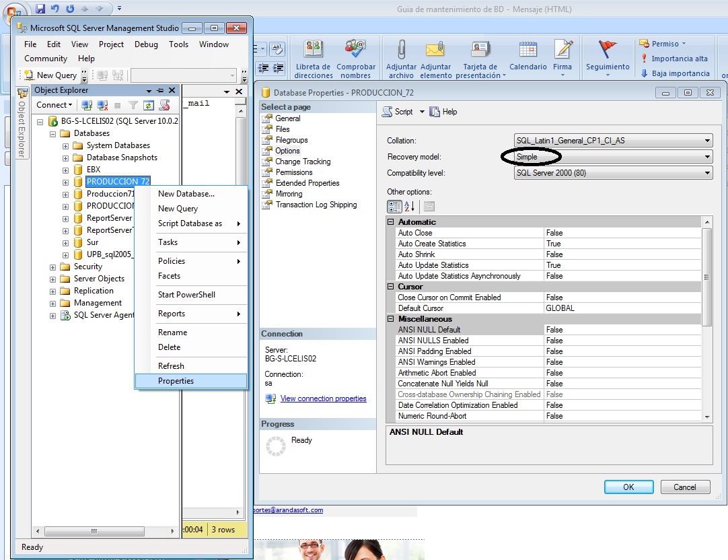Click the arandasoft.com email link
The image size is (728, 560).
click(x=289, y=510)
